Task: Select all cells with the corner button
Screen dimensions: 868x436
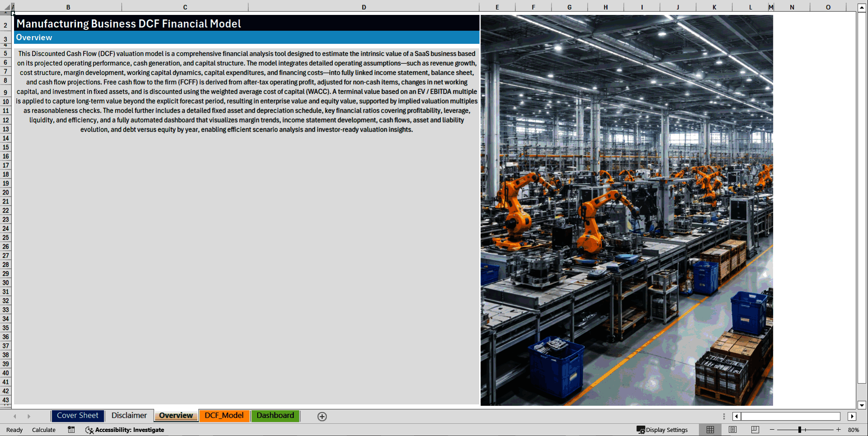Action: (x=6, y=7)
